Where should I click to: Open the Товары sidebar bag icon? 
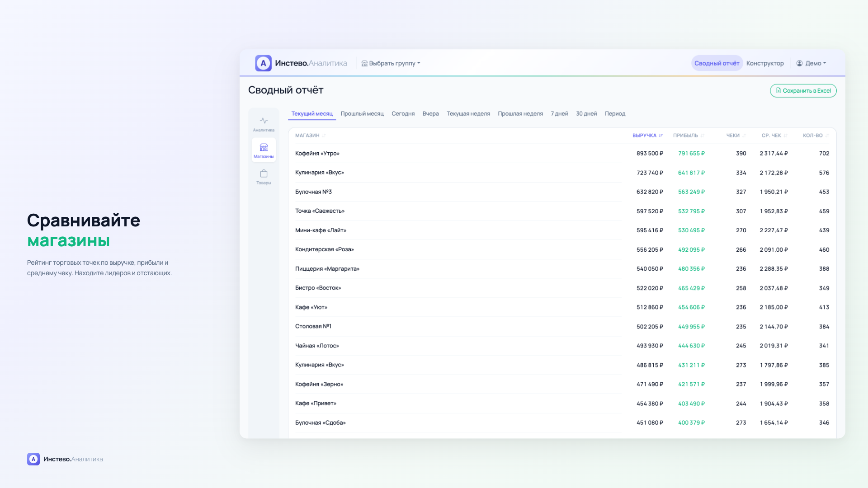click(264, 174)
